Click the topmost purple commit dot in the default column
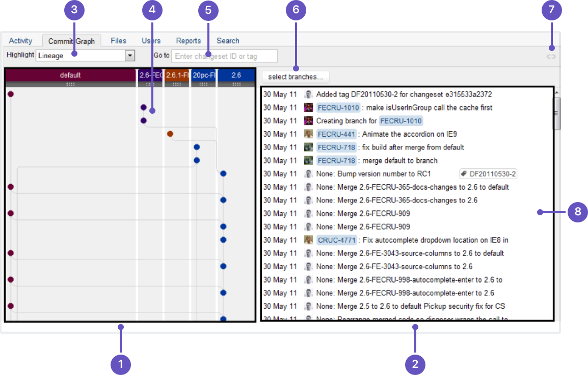Viewport: 588px width, 375px height. 10,94
